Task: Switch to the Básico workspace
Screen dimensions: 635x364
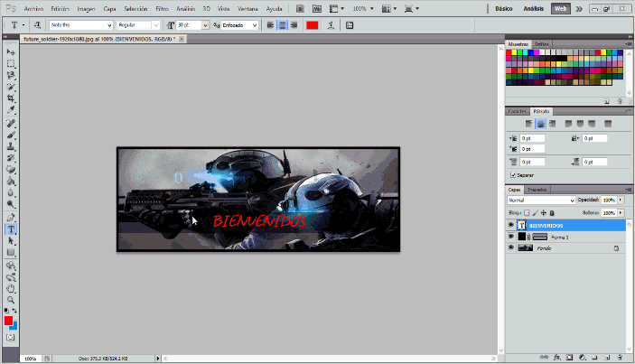Action: [504, 8]
